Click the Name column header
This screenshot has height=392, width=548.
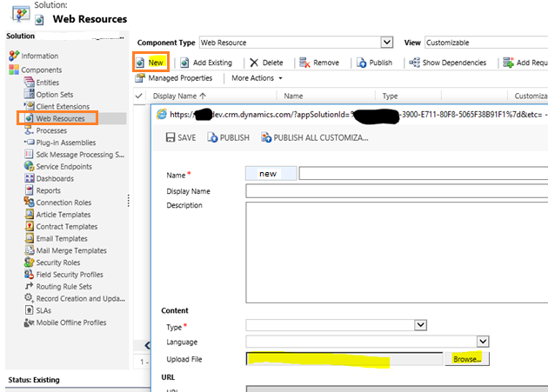click(x=293, y=96)
